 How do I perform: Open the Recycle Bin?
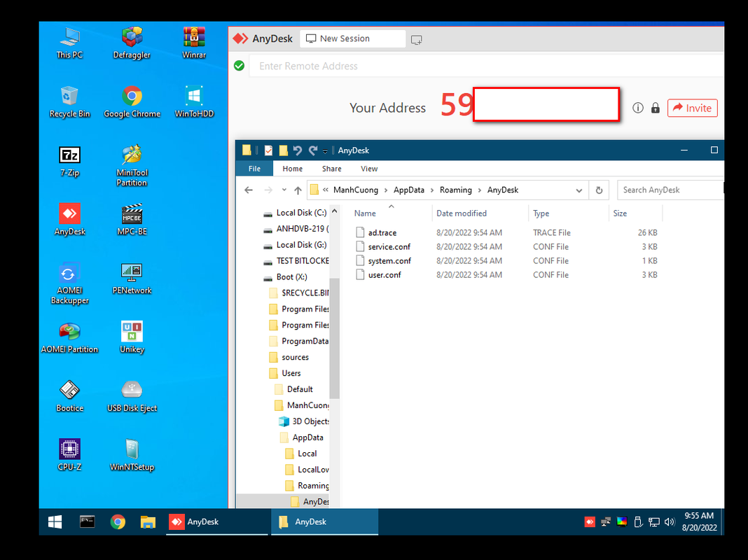69,102
